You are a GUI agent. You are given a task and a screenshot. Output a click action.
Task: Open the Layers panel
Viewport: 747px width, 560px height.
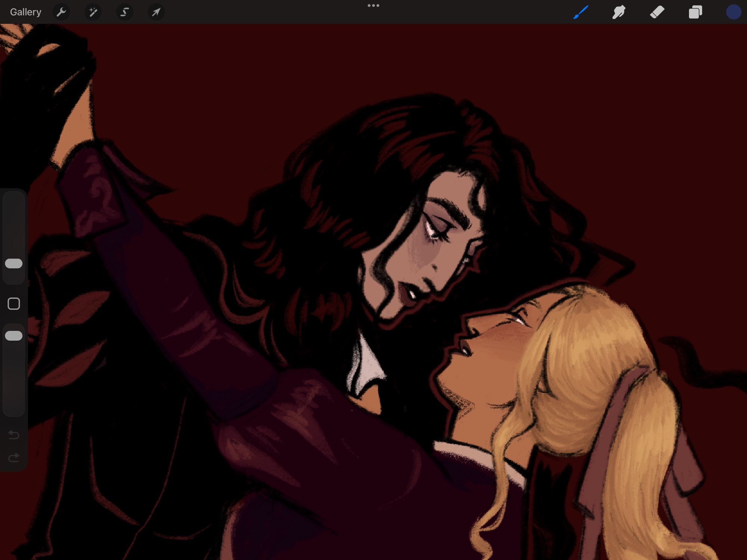695,12
